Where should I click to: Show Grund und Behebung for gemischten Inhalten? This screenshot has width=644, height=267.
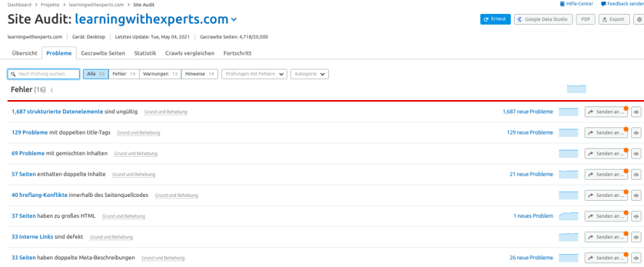(136, 154)
